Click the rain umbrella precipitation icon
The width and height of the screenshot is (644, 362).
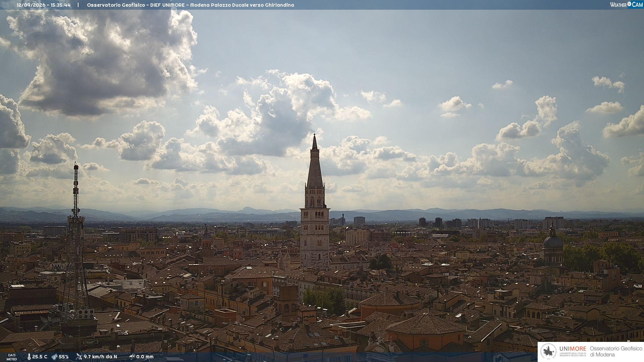(x=132, y=357)
